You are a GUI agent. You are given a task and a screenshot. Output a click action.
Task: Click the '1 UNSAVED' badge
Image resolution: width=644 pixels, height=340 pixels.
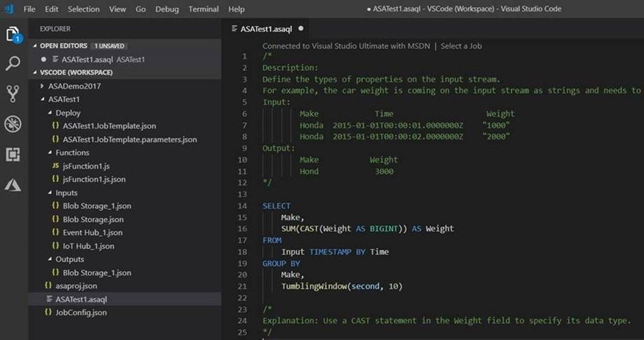point(109,46)
